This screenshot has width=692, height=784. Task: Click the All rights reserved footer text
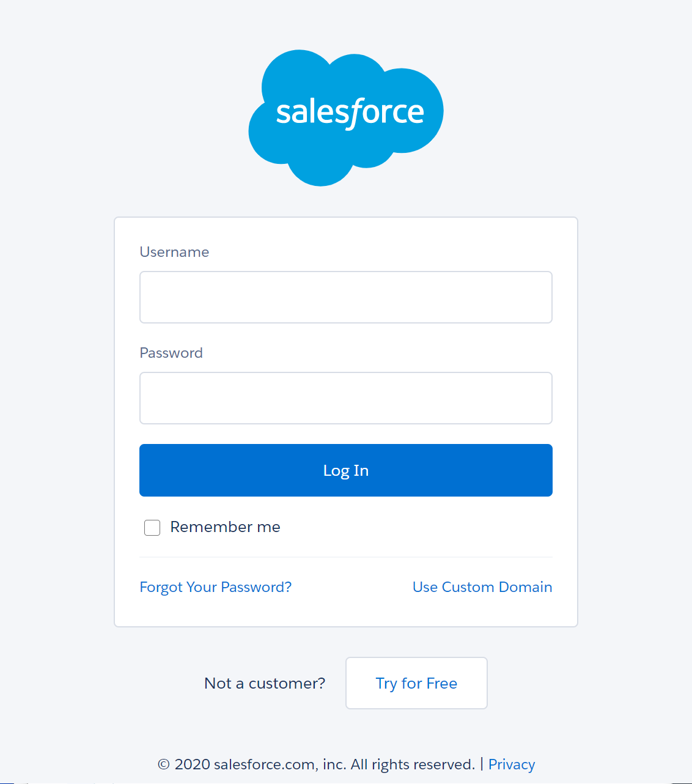(413, 764)
